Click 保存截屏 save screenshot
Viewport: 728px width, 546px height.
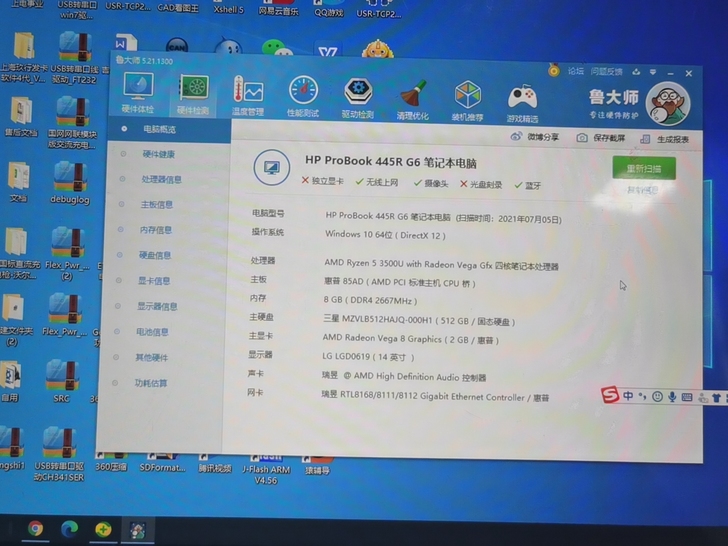[x=601, y=138]
